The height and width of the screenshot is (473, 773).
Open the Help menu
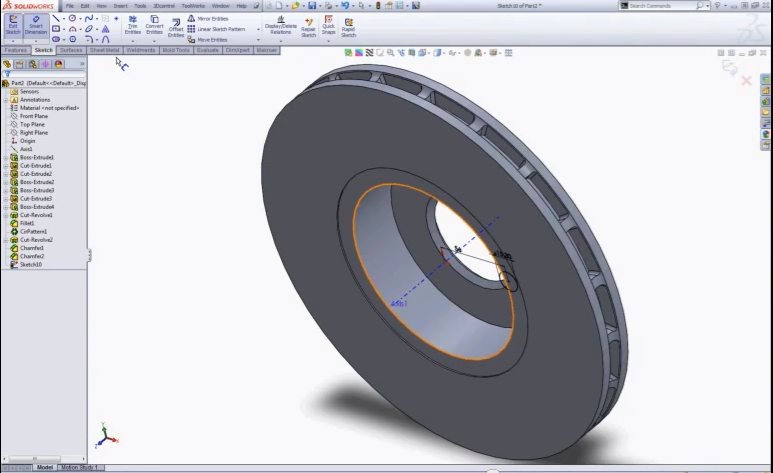pos(242,6)
